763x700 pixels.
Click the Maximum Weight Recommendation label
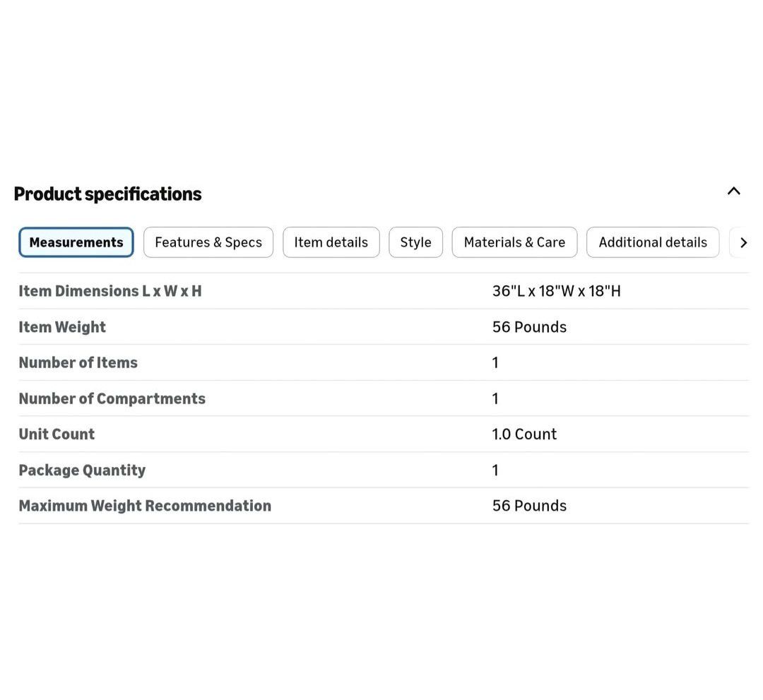pyautogui.click(x=145, y=506)
